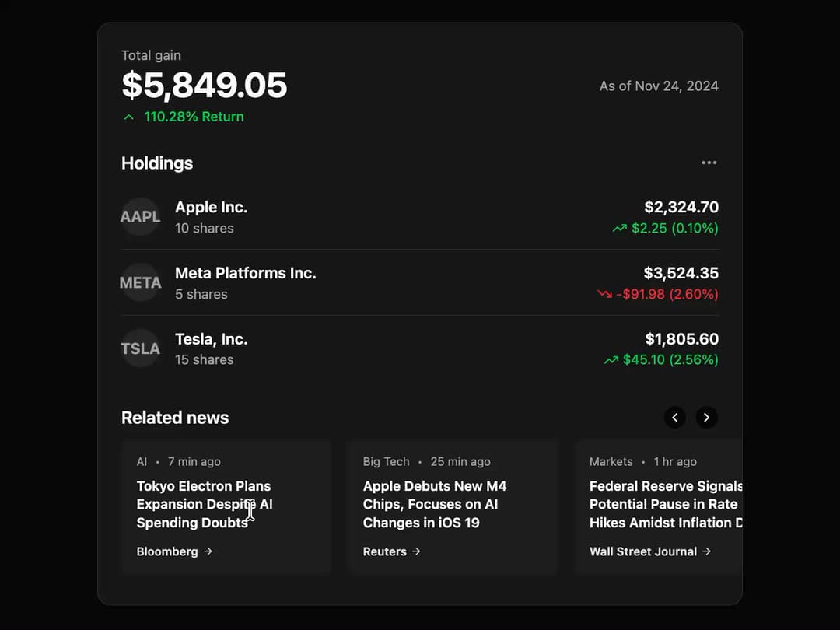Click the downward trend icon next to -$91.98
This screenshot has height=630, width=840.
pyautogui.click(x=605, y=294)
